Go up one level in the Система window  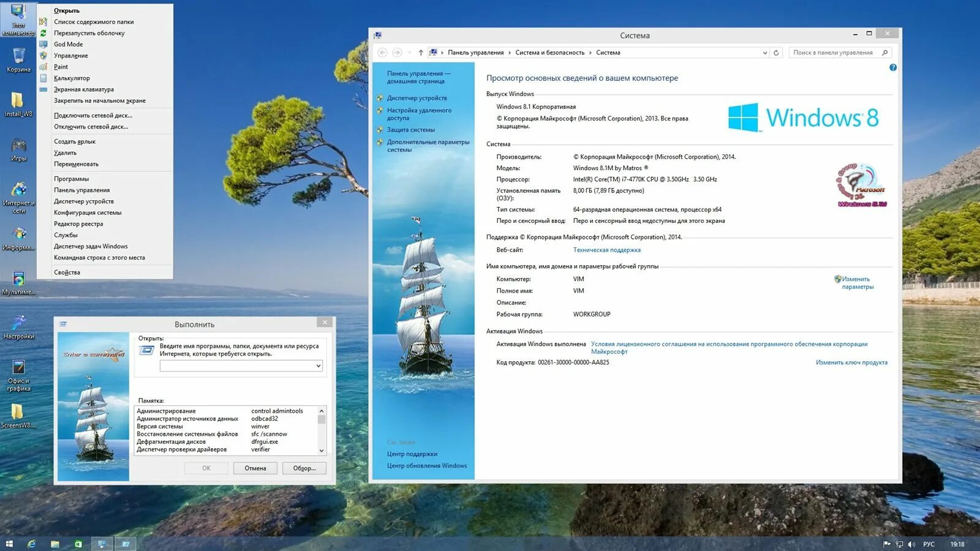(421, 53)
